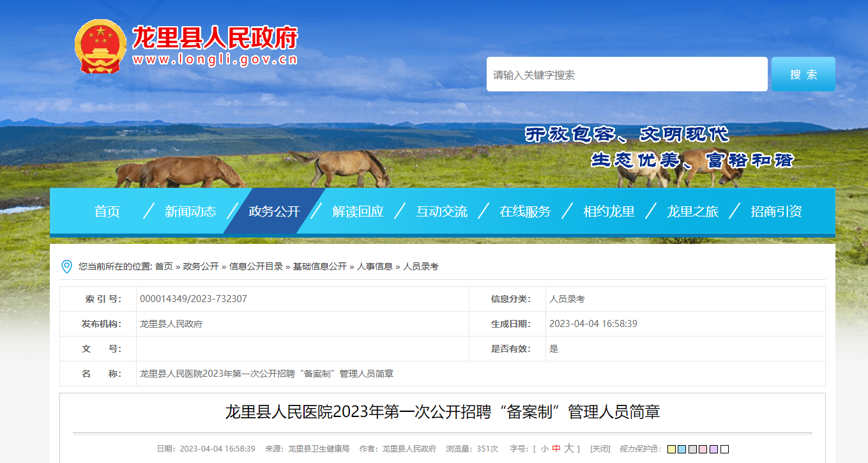Image resolution: width=868 pixels, height=463 pixels.
Task: Click the 人事信息 breadcrumb link
Action: (375, 266)
